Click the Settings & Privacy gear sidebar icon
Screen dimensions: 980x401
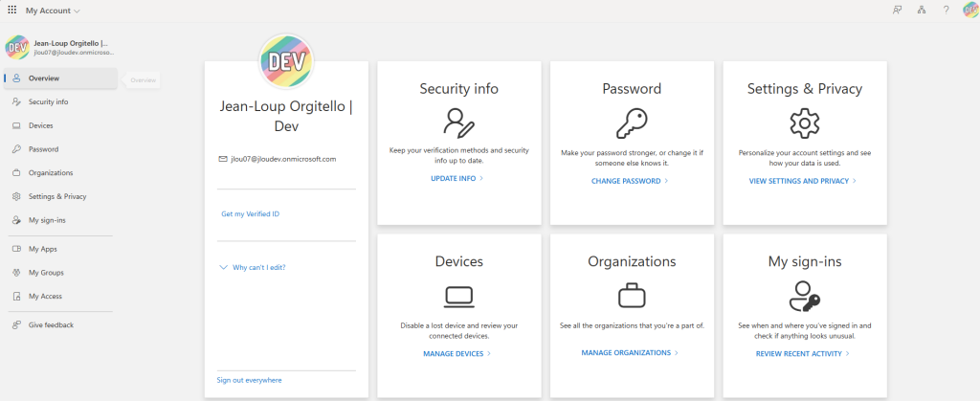point(17,197)
